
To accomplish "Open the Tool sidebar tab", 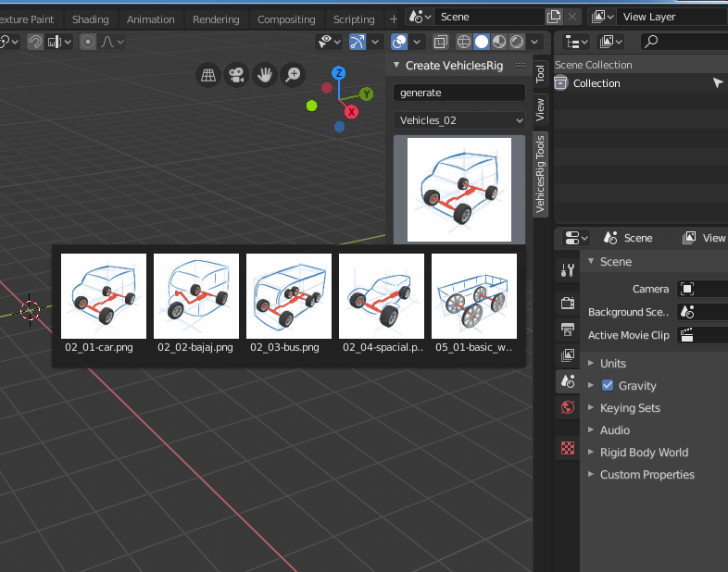I will (x=540, y=73).
